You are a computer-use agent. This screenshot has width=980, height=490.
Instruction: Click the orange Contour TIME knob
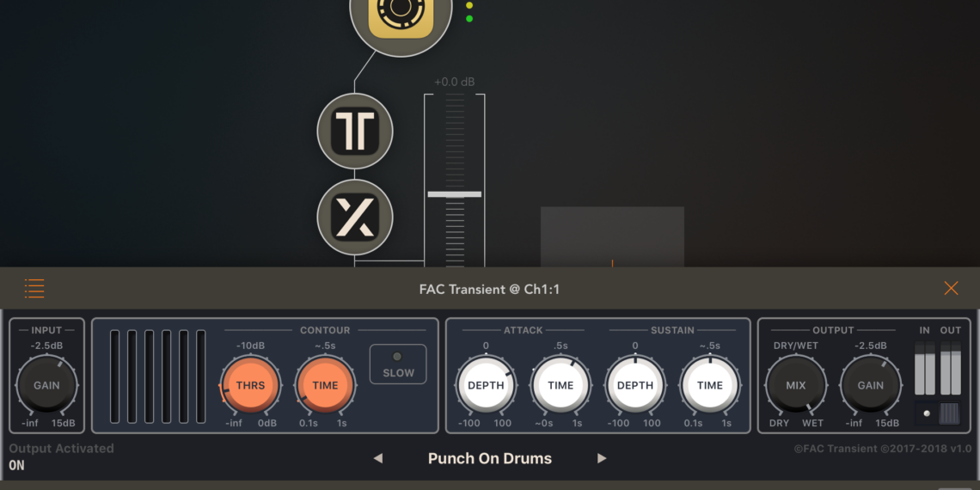click(325, 385)
